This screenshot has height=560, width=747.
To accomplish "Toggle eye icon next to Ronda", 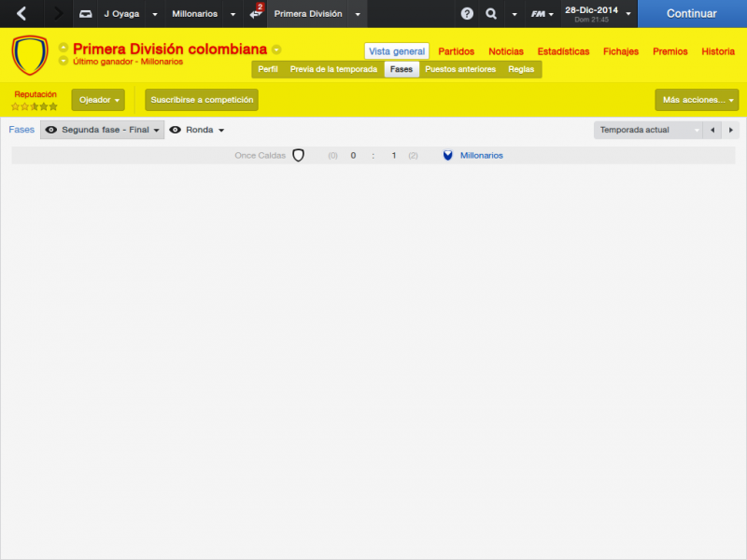I will pos(176,130).
